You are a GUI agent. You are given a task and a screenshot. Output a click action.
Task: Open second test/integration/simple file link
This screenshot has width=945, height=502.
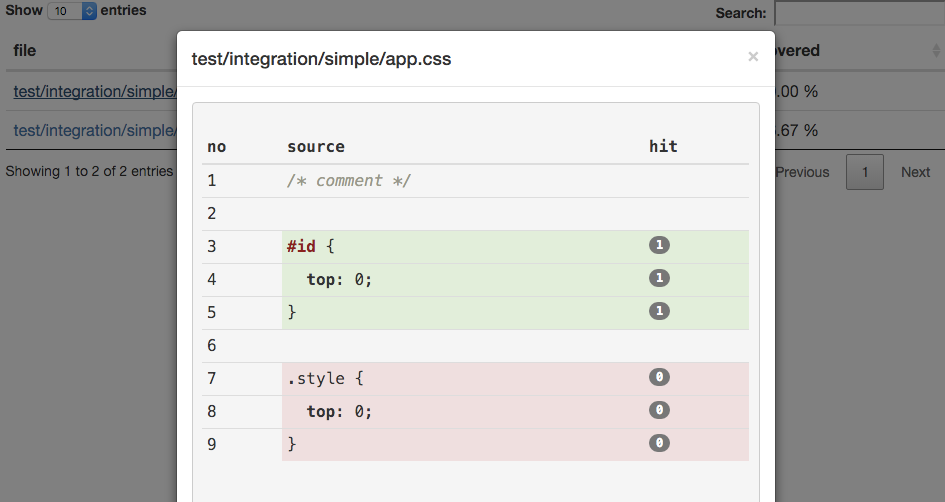click(x=94, y=130)
